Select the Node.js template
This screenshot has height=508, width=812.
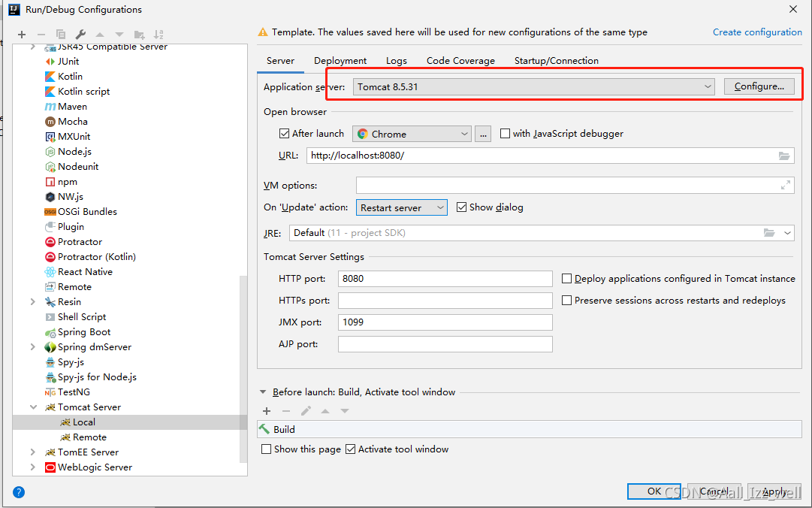[74, 151]
